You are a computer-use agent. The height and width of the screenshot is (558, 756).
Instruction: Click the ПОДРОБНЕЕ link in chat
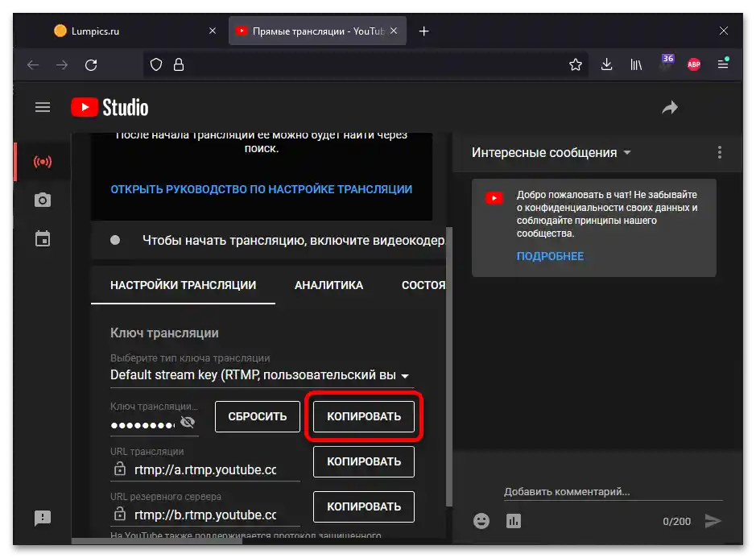[550, 256]
